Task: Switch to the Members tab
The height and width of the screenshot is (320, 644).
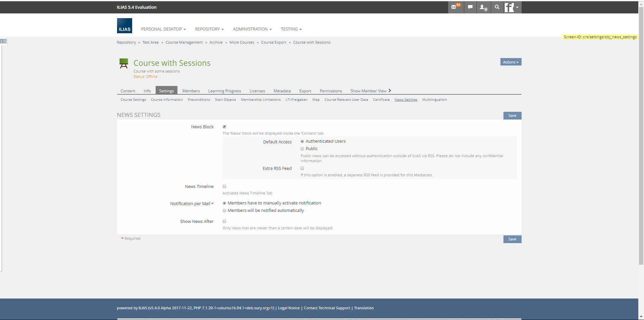Action: 191,91
